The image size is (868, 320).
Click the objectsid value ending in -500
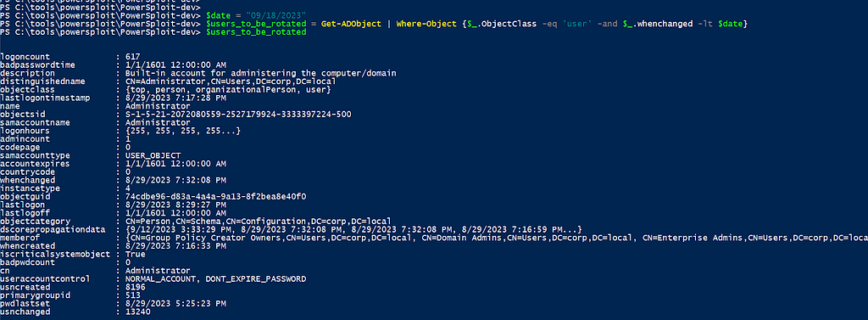(x=238, y=115)
